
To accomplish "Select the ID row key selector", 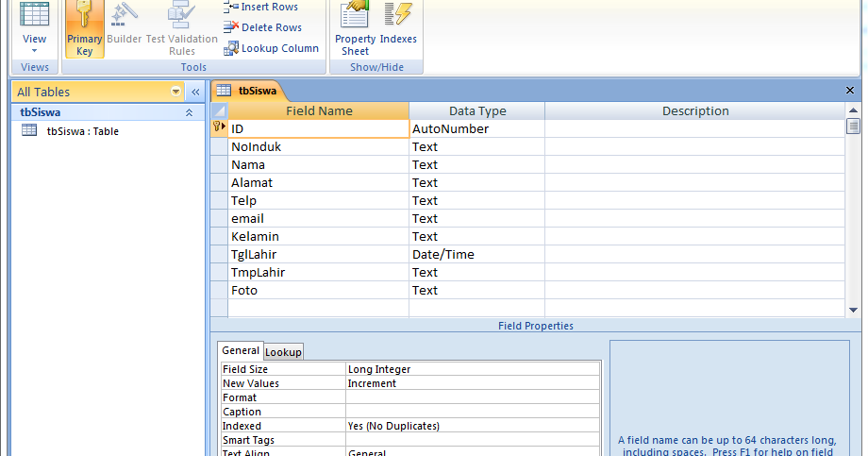I will [x=219, y=128].
